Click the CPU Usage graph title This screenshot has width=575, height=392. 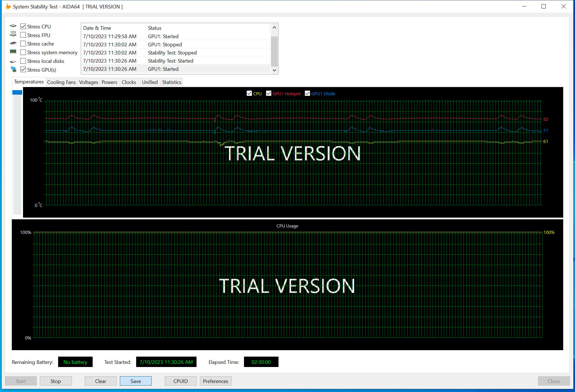point(287,226)
